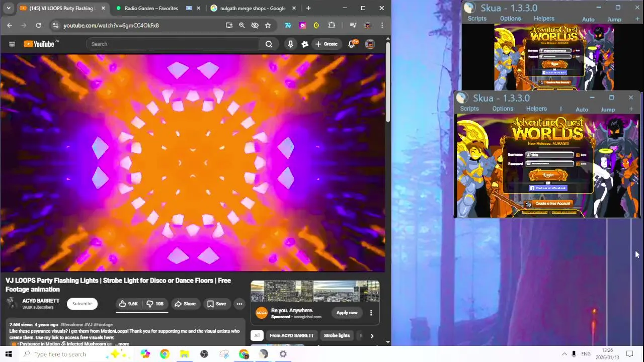Open Scripts menu in back Skua window
Image resolution: width=644 pixels, height=362 pixels.
[477, 19]
